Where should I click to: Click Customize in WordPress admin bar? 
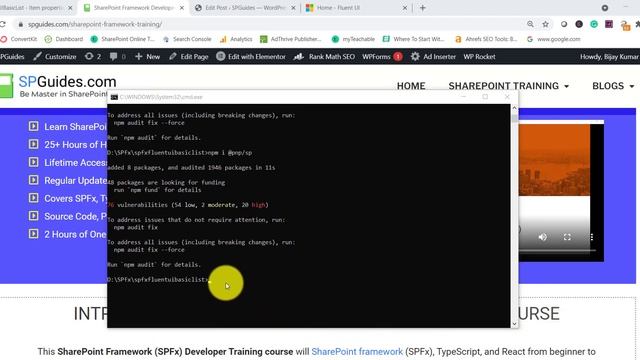pos(55,57)
